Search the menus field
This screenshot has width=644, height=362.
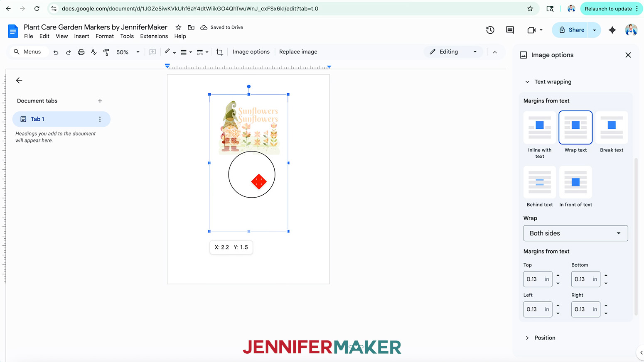(29, 52)
